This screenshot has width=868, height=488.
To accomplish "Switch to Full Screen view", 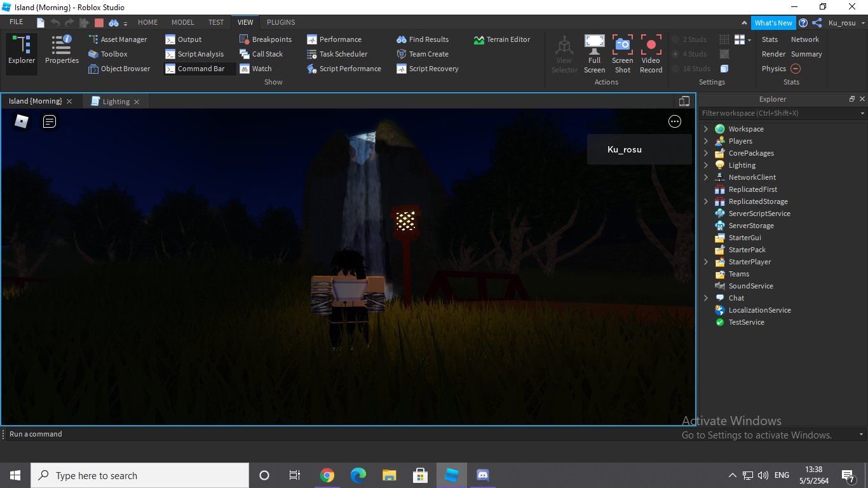I will (x=594, y=54).
